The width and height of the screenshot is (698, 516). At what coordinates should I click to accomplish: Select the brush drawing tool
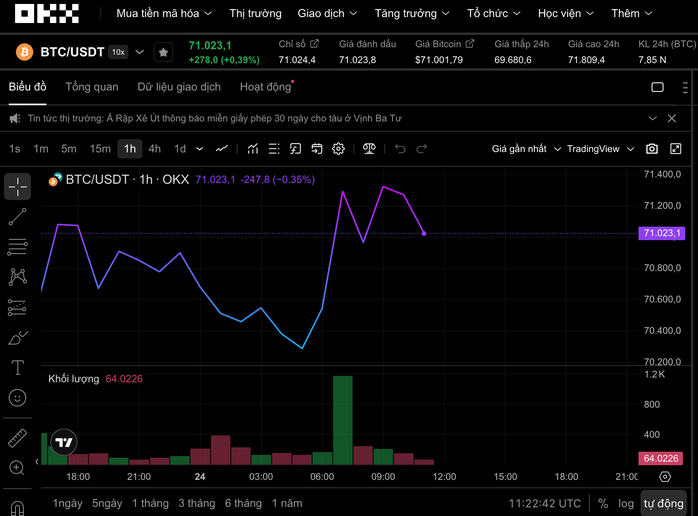coord(17,338)
